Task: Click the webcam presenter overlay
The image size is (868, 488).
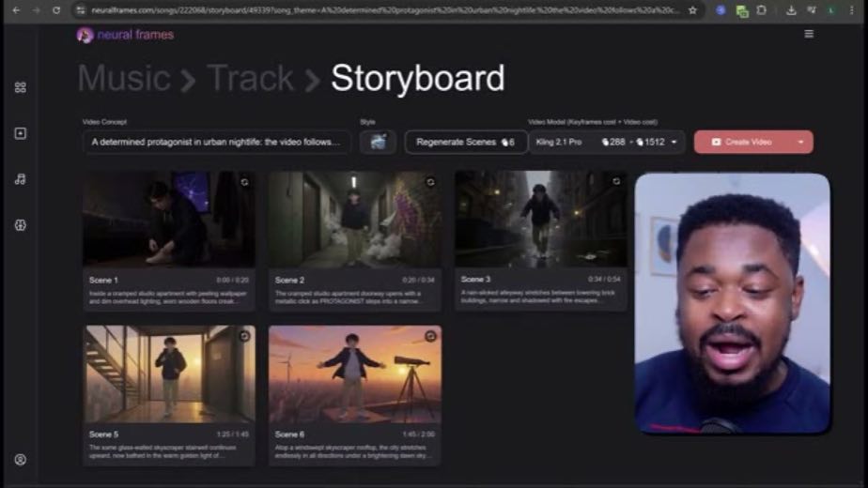Action: pos(732,303)
